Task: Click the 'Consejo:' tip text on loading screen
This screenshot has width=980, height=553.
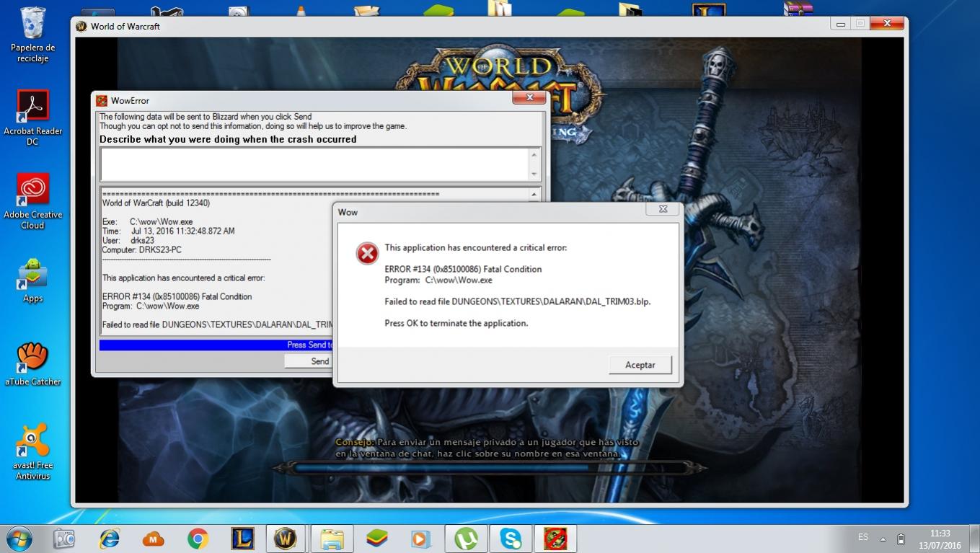Action: pyautogui.click(x=487, y=448)
